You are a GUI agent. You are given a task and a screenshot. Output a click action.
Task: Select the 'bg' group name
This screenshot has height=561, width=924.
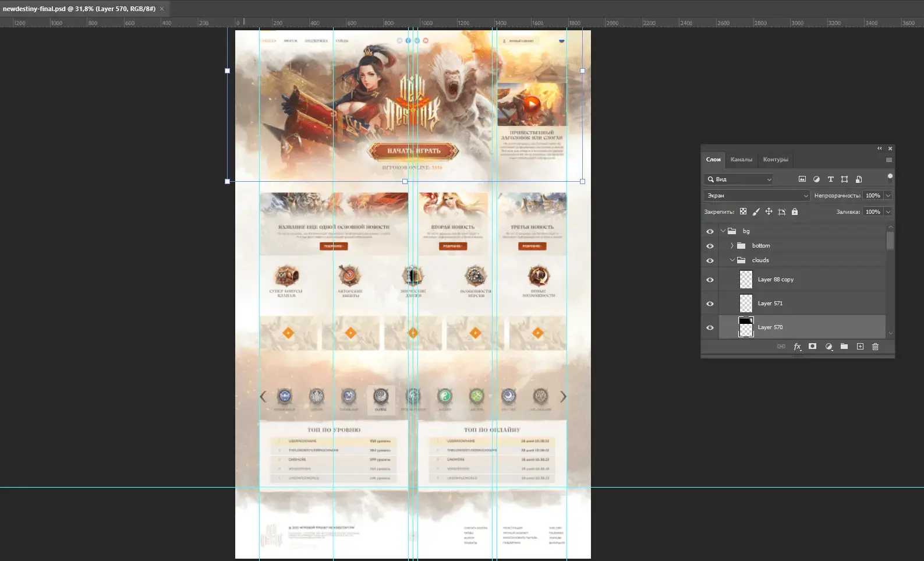pyautogui.click(x=746, y=231)
